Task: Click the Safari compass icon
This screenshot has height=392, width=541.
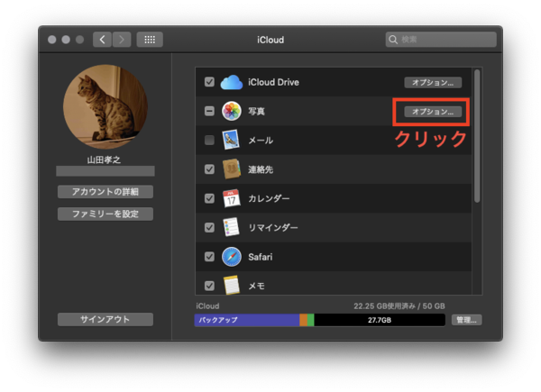Action: [232, 257]
